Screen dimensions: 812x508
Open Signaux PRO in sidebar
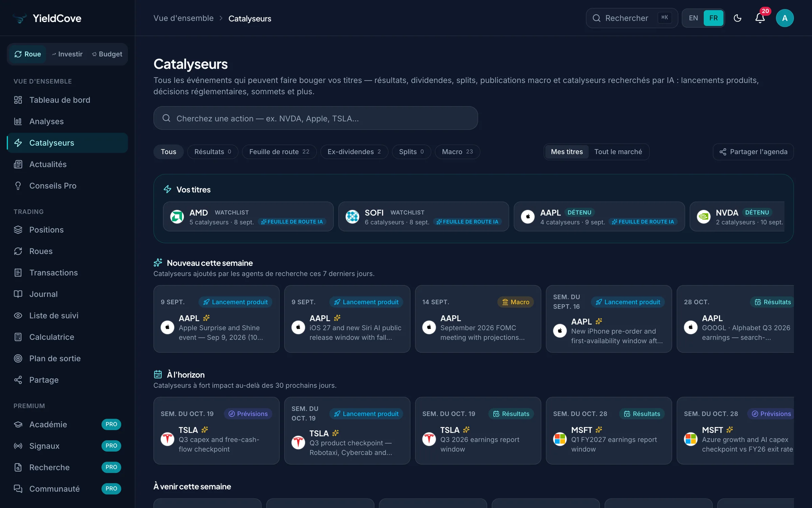(67, 446)
